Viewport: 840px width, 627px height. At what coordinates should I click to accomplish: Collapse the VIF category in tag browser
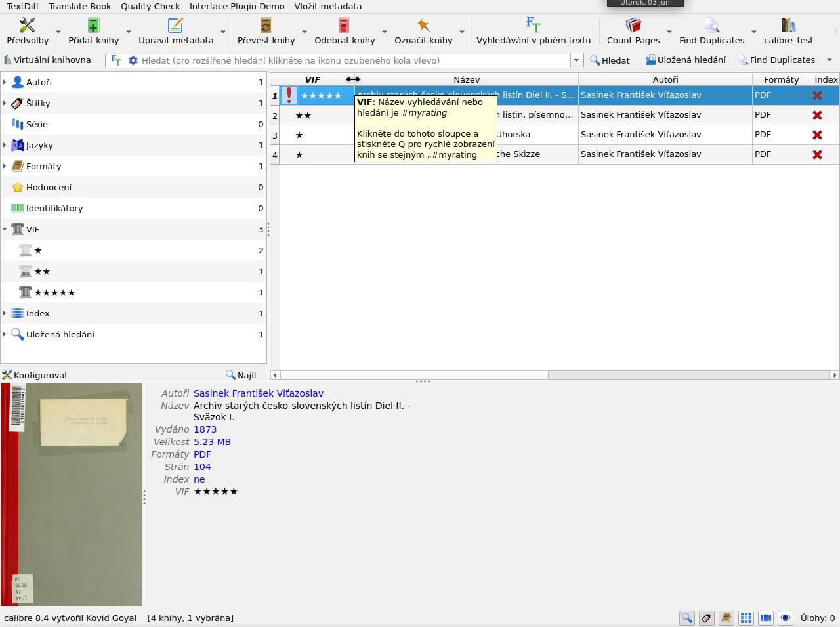tap(5, 229)
